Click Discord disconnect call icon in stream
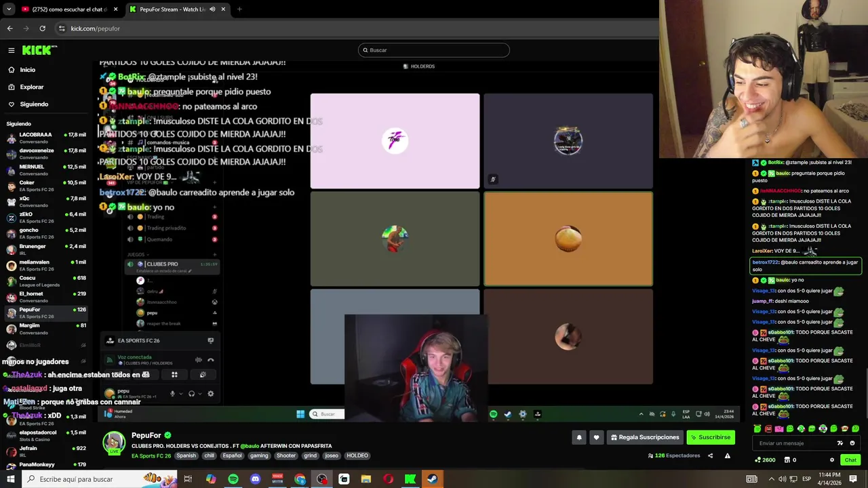Viewport: 868px width, 488px height. tap(210, 360)
